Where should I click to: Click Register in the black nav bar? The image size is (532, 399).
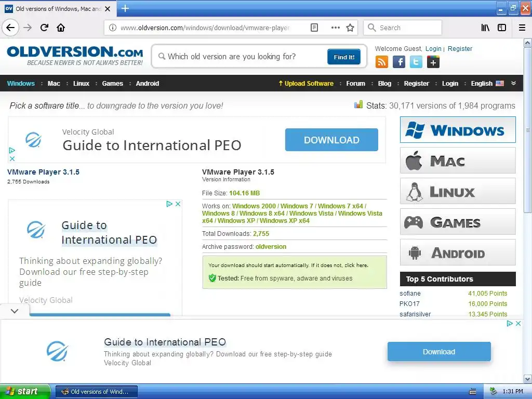(416, 84)
